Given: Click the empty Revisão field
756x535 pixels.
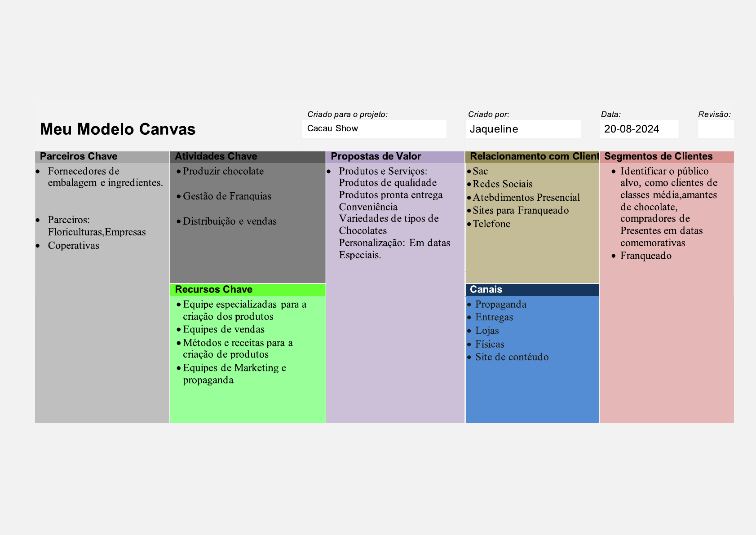Looking at the screenshot, I should pyautogui.click(x=715, y=129).
